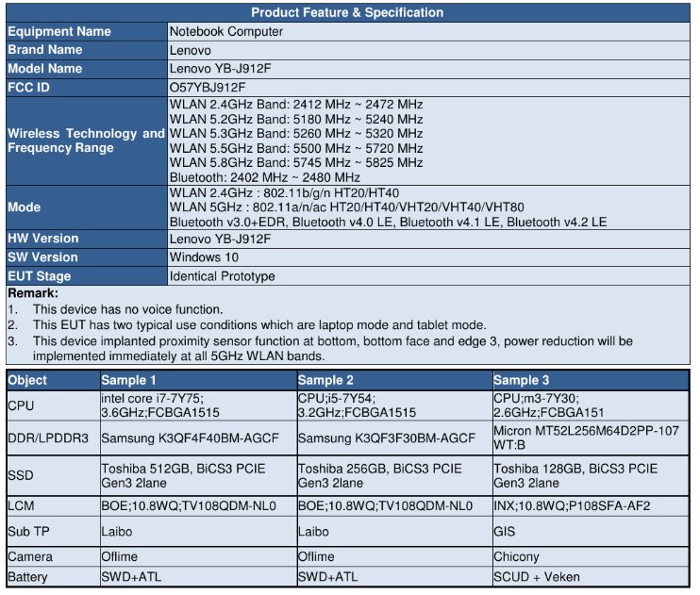The width and height of the screenshot is (700, 595).
Task: Click the 'INX;10.8WQ;P108SFA-AF2' cell
Action: (x=592, y=506)
